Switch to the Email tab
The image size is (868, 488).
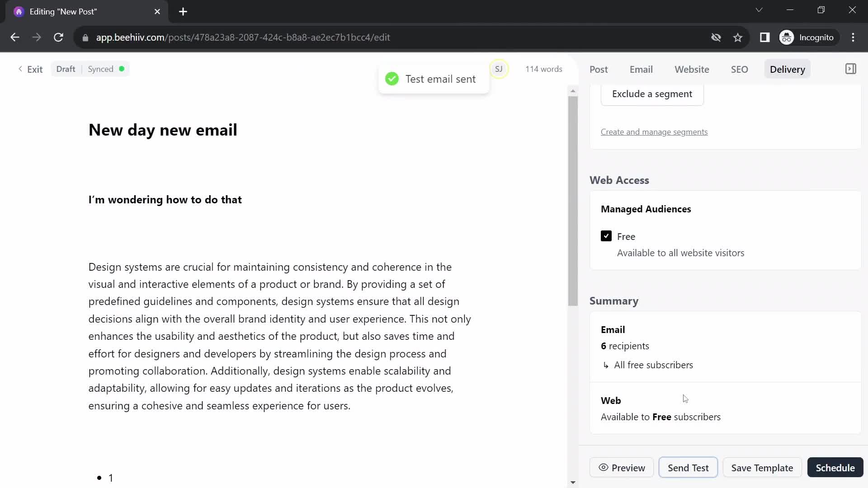(641, 69)
